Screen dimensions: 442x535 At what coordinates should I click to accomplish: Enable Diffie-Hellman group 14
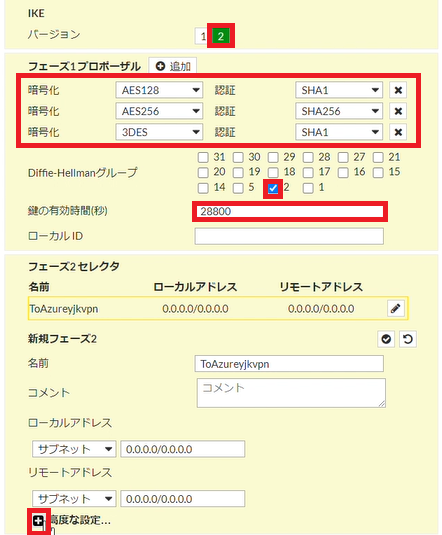[203, 188]
